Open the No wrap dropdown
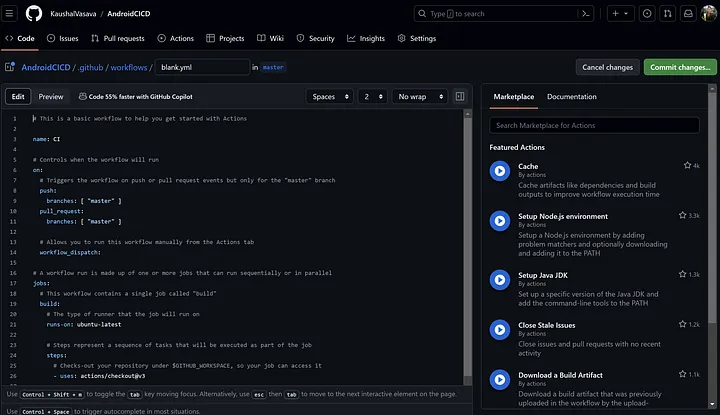This screenshot has width=720, height=415. (x=420, y=96)
